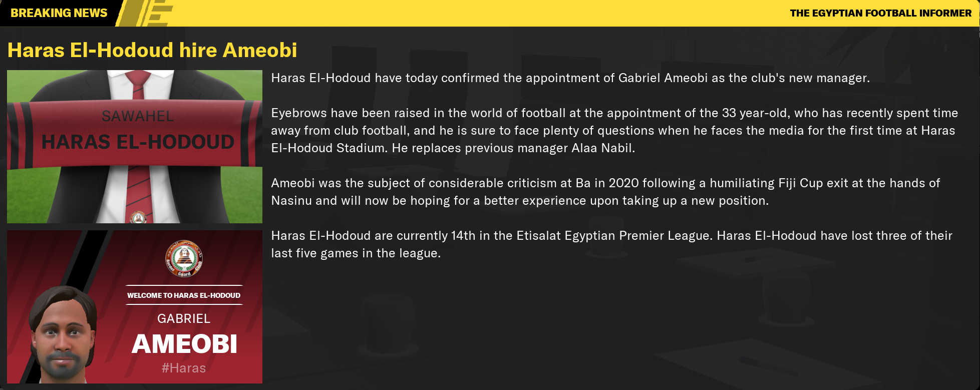The height and width of the screenshot is (390, 980).
Task: Click the headline Haras El-Hodoud hire Ameobi
Action: tap(152, 50)
